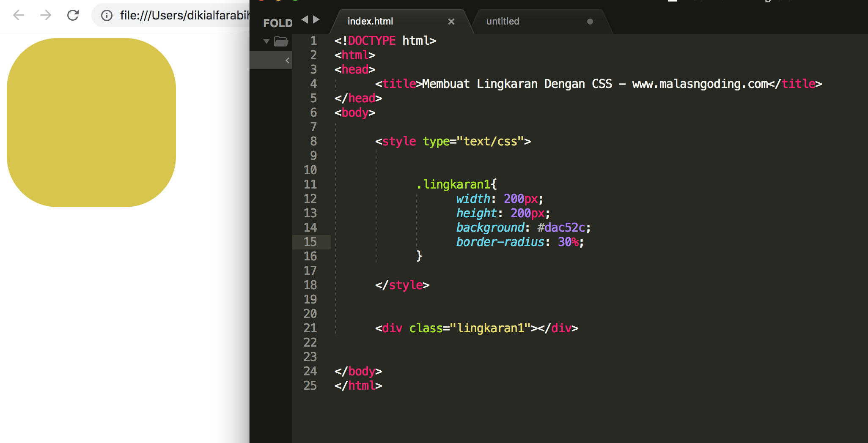Click the browser forward arrow
The width and height of the screenshot is (868, 443).
pyautogui.click(x=46, y=16)
